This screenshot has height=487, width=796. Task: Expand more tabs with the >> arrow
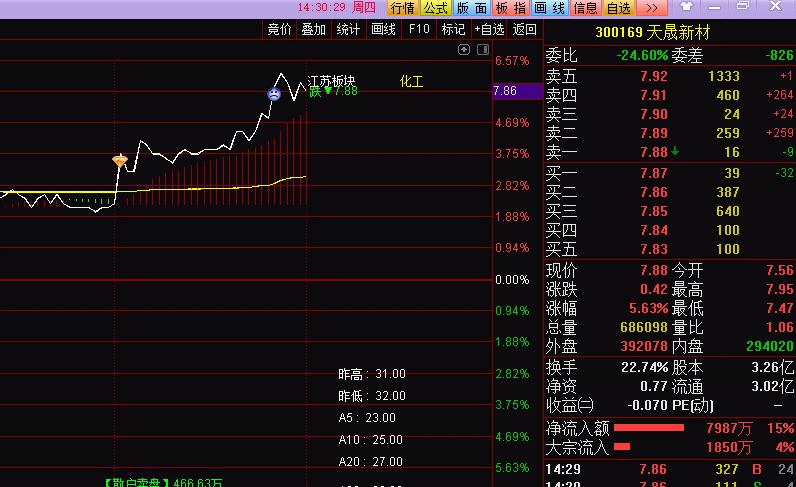pos(652,8)
